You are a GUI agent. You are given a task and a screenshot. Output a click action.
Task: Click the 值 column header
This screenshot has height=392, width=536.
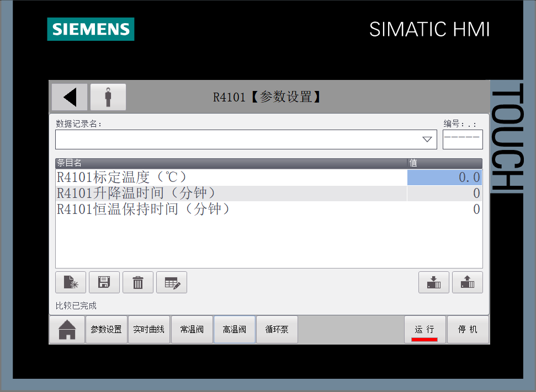(x=445, y=163)
